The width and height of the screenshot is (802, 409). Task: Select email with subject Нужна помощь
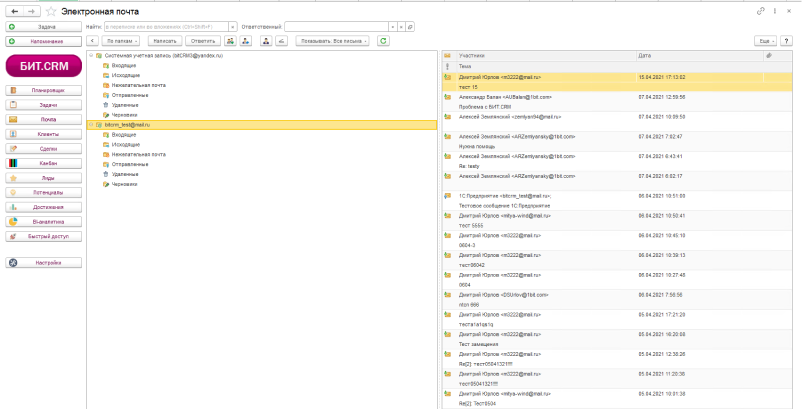pos(617,141)
